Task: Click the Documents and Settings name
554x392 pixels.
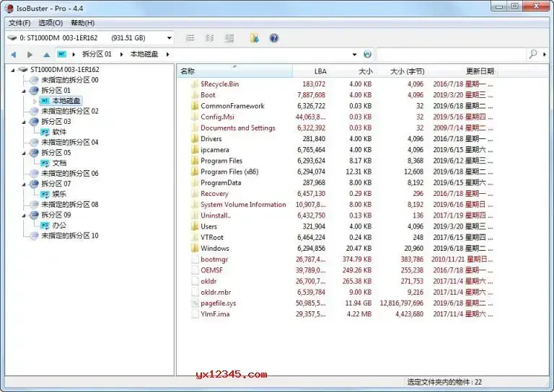Action: point(238,128)
